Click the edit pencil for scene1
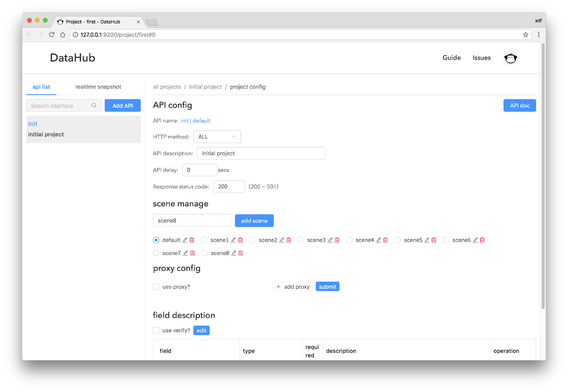The height and width of the screenshot is (392, 568). [233, 240]
